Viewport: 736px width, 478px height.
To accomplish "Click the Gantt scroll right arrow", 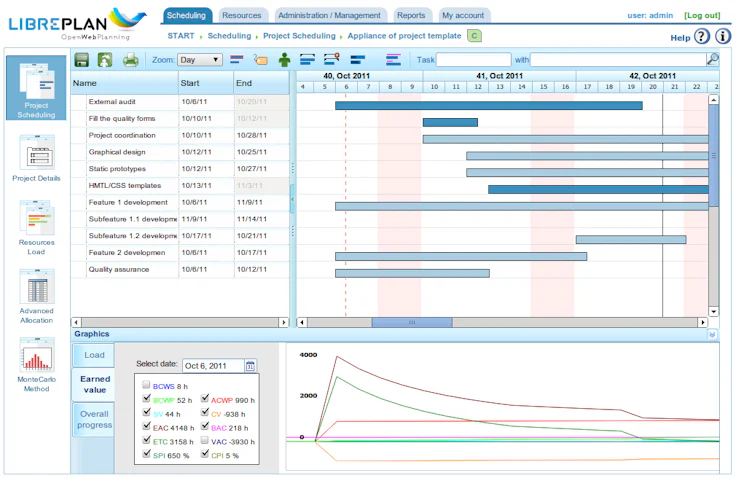I will [703, 323].
